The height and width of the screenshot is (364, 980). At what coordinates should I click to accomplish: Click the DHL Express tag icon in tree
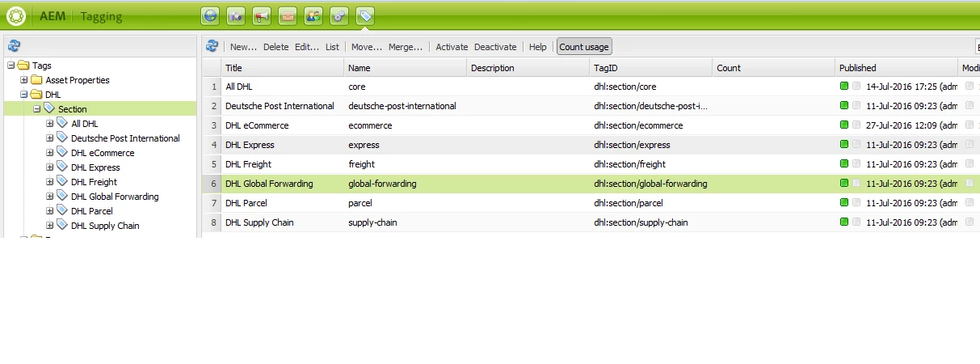point(62,167)
